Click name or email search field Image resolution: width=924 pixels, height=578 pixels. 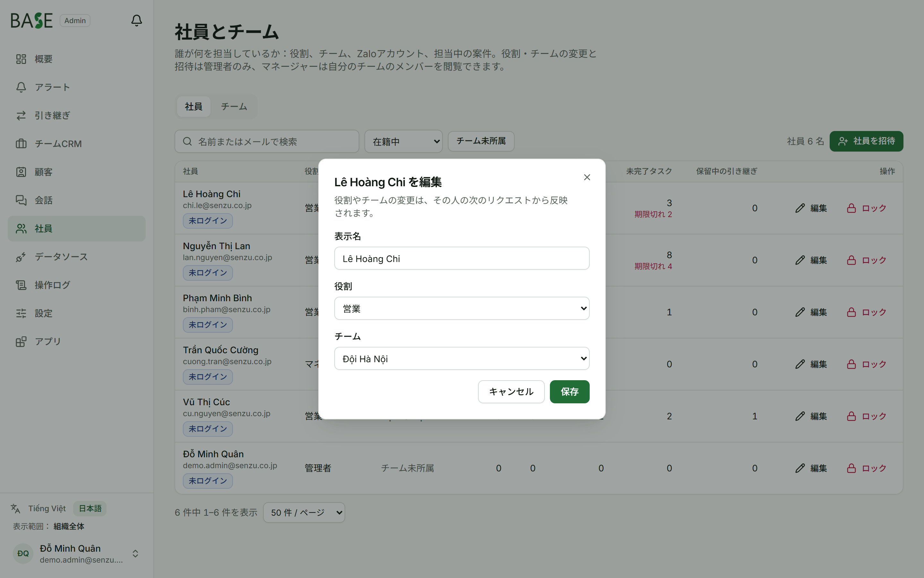267,141
